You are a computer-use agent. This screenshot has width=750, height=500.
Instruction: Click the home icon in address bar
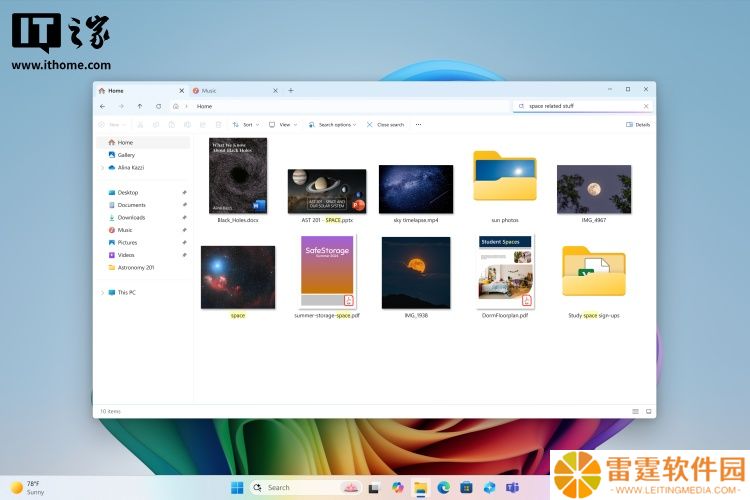tap(176, 106)
